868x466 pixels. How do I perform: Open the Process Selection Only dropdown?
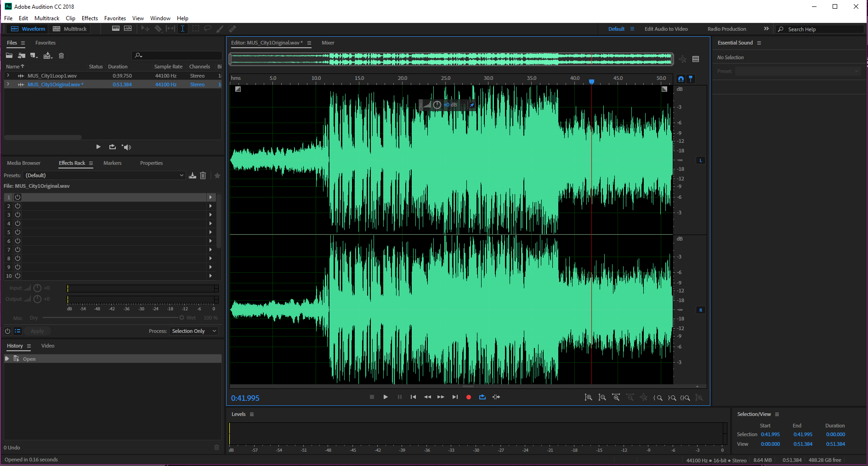click(193, 331)
